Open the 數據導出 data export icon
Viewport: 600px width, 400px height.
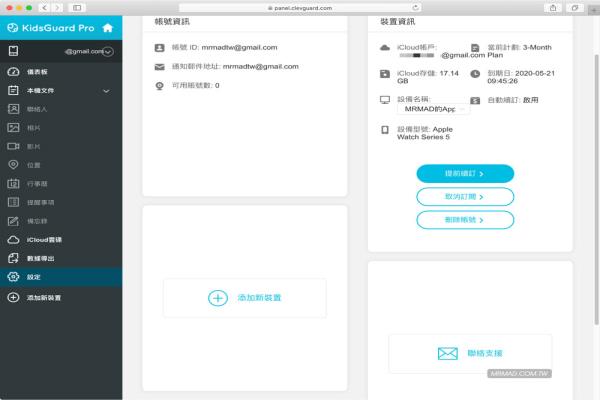13,258
